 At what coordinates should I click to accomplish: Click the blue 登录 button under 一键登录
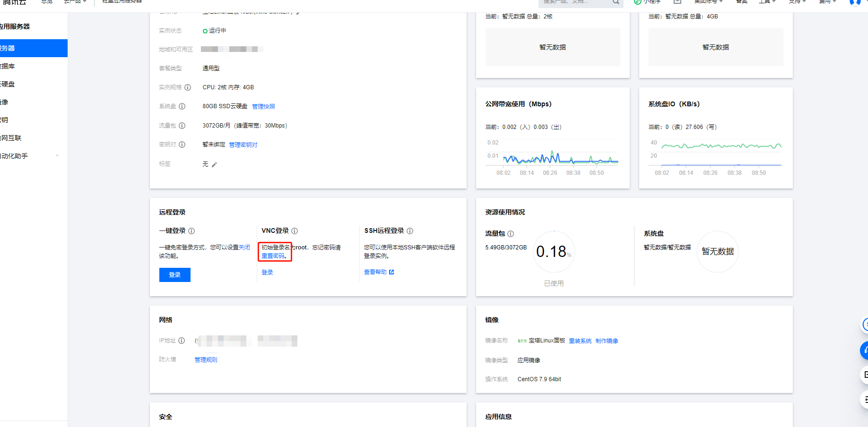point(175,275)
